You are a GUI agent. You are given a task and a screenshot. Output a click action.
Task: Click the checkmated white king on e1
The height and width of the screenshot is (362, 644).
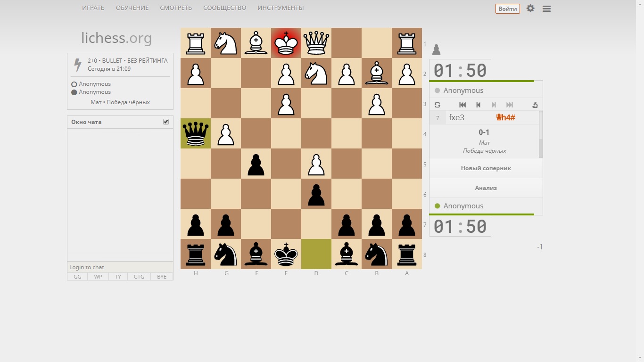tap(286, 43)
